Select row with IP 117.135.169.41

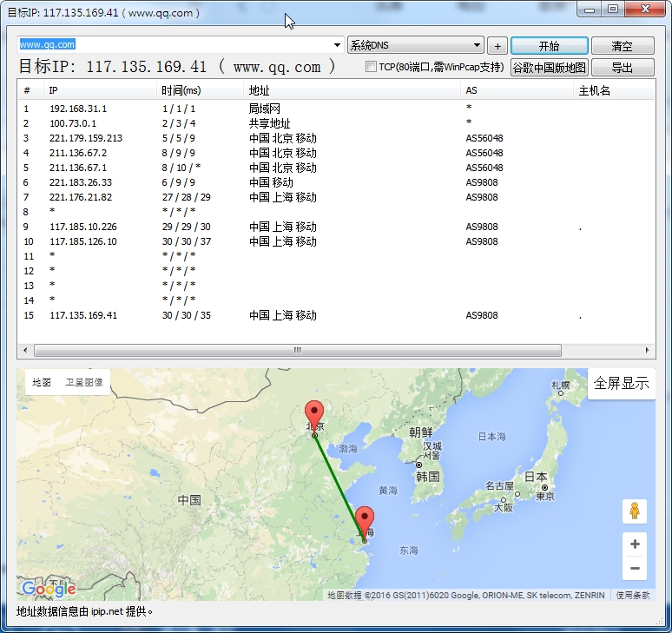tap(336, 315)
